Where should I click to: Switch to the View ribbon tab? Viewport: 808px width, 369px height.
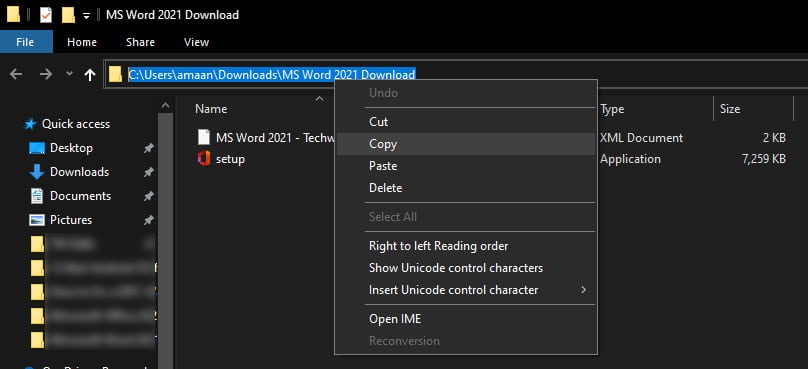click(196, 42)
